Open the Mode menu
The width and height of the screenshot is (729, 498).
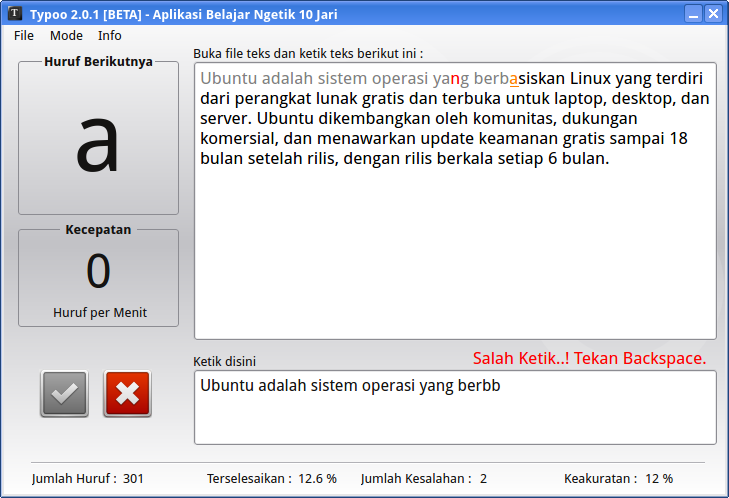66,36
